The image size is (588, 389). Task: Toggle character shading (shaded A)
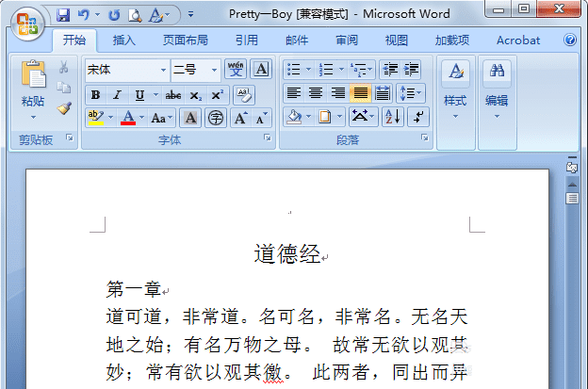click(190, 118)
